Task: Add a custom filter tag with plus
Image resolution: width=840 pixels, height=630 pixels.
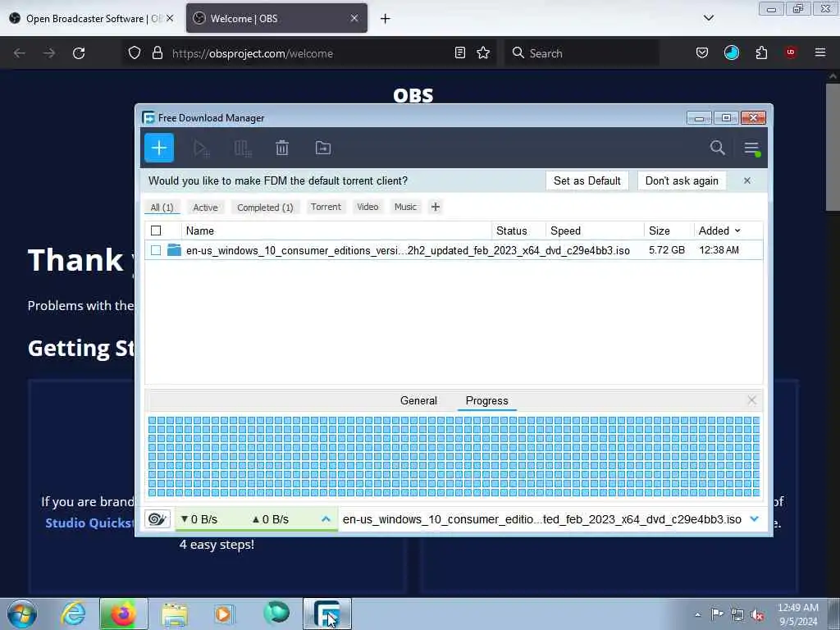Action: click(435, 207)
